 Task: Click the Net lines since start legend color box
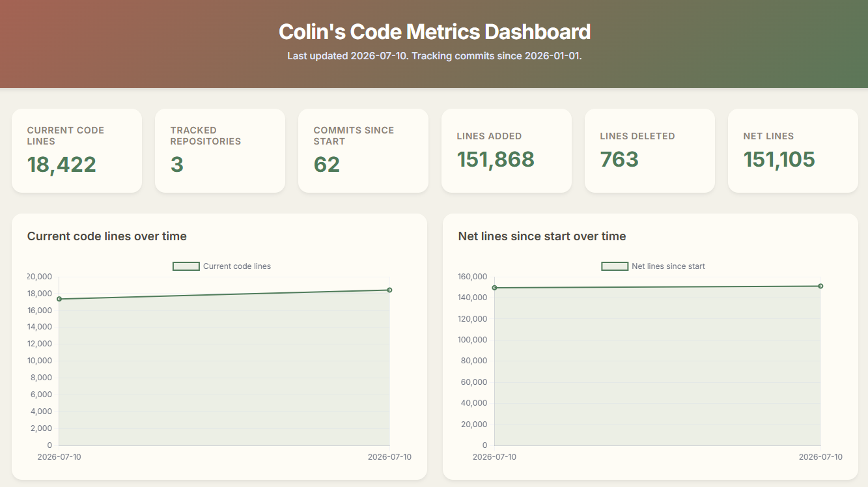[614, 266]
